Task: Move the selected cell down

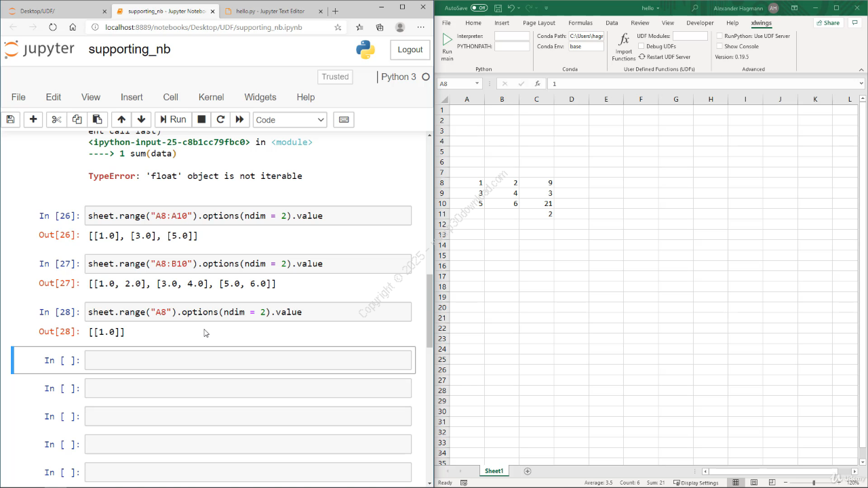Action: (x=141, y=119)
